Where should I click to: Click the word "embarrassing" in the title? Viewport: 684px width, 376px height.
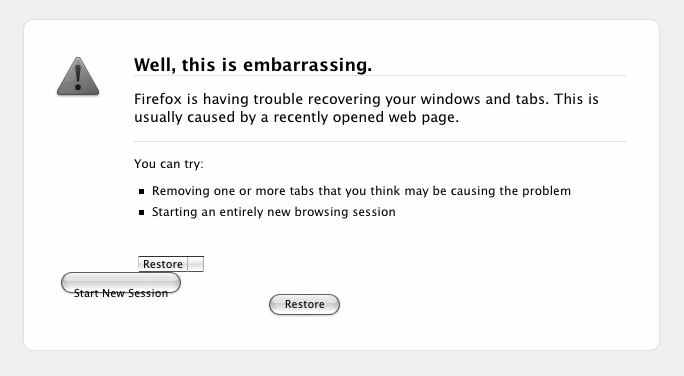tap(308, 65)
